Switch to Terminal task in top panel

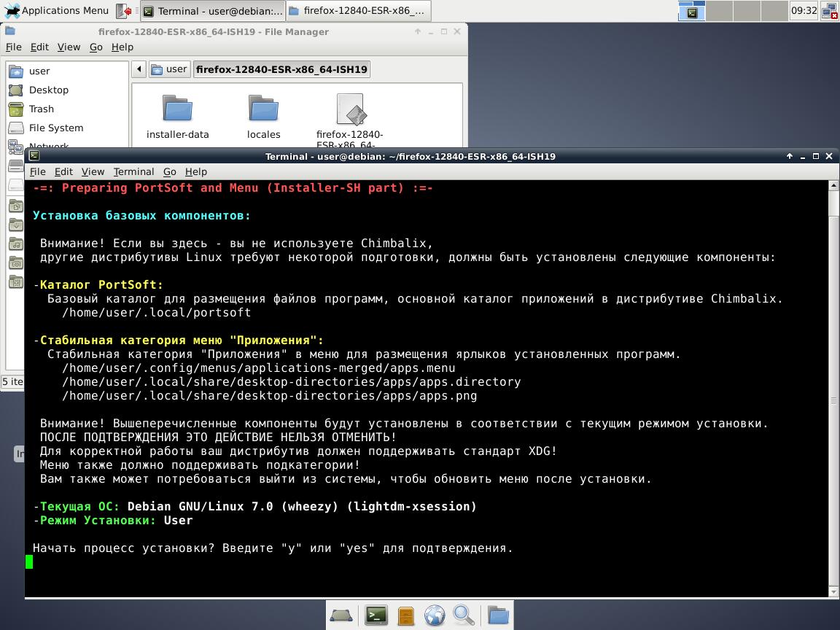click(x=213, y=11)
